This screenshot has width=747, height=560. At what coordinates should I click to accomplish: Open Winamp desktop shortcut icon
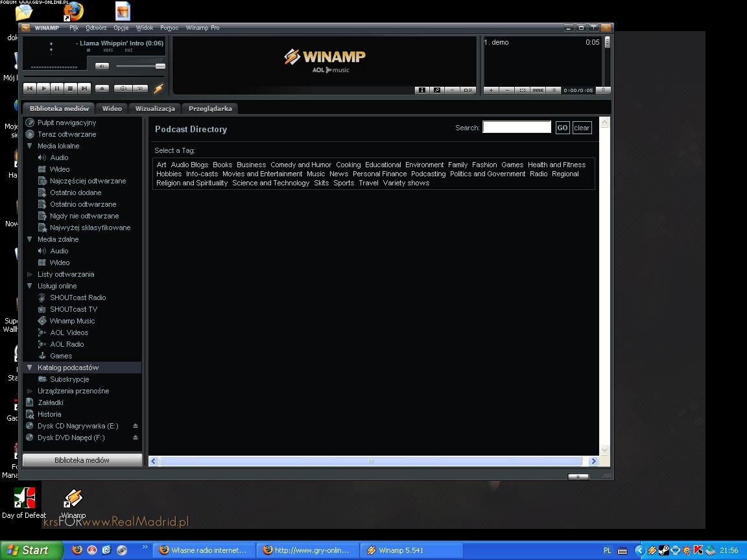pyautogui.click(x=73, y=504)
